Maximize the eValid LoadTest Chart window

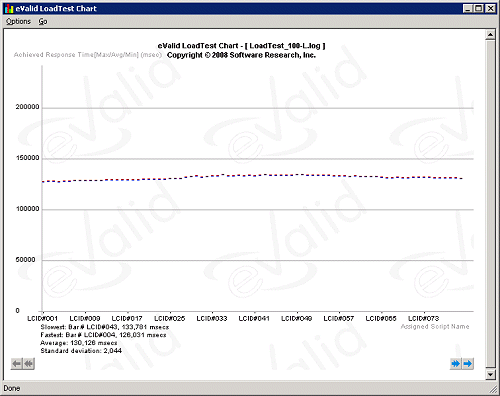[x=479, y=9]
